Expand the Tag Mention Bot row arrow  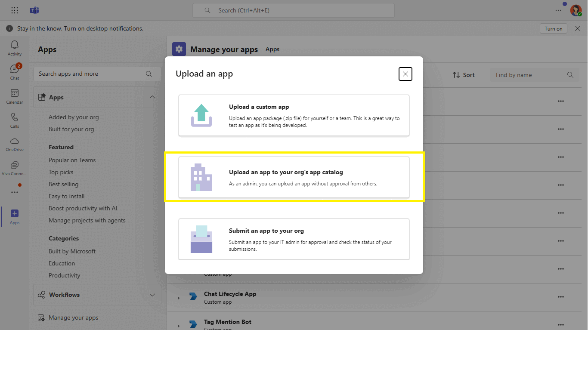[179, 325]
